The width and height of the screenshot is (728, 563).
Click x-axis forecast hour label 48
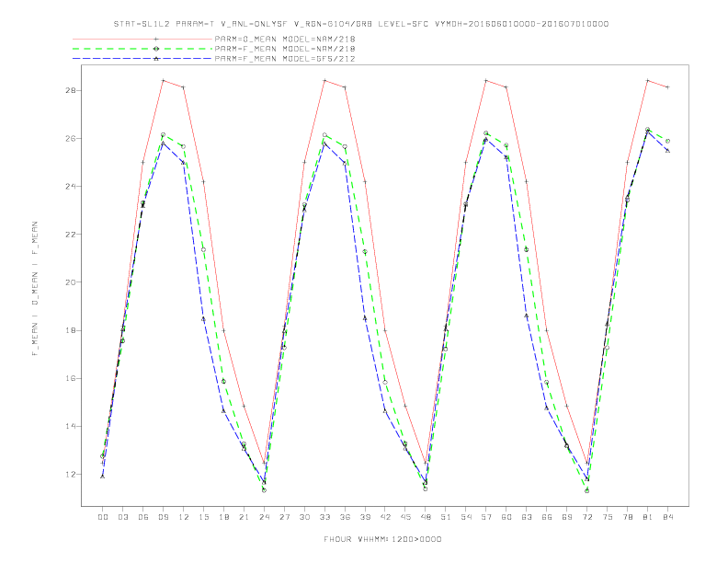pyautogui.click(x=426, y=517)
